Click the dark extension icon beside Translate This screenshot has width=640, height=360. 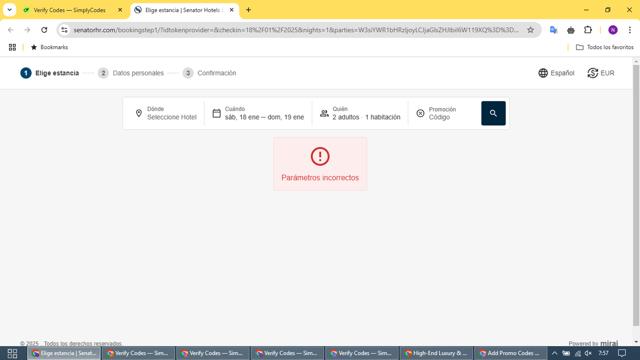coord(571,30)
